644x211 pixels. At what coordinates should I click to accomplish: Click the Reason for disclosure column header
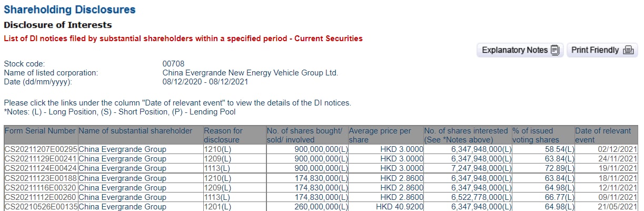[x=223, y=135]
